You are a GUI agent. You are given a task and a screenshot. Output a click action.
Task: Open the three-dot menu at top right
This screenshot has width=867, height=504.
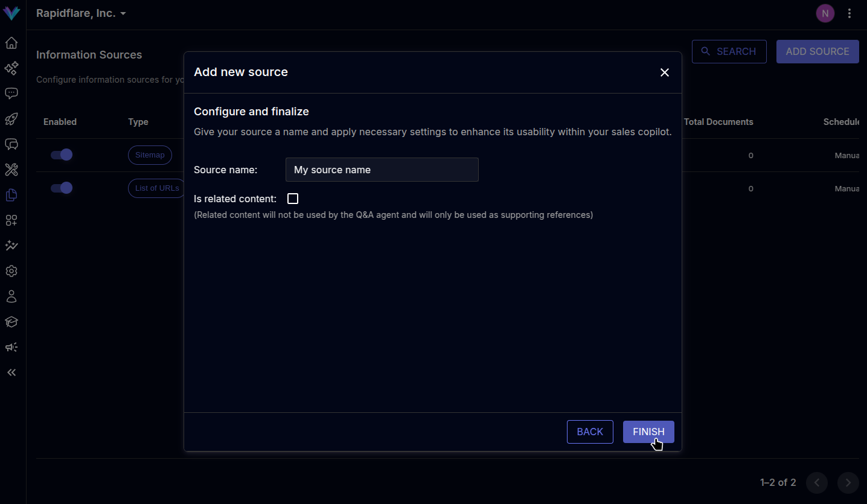tap(849, 13)
